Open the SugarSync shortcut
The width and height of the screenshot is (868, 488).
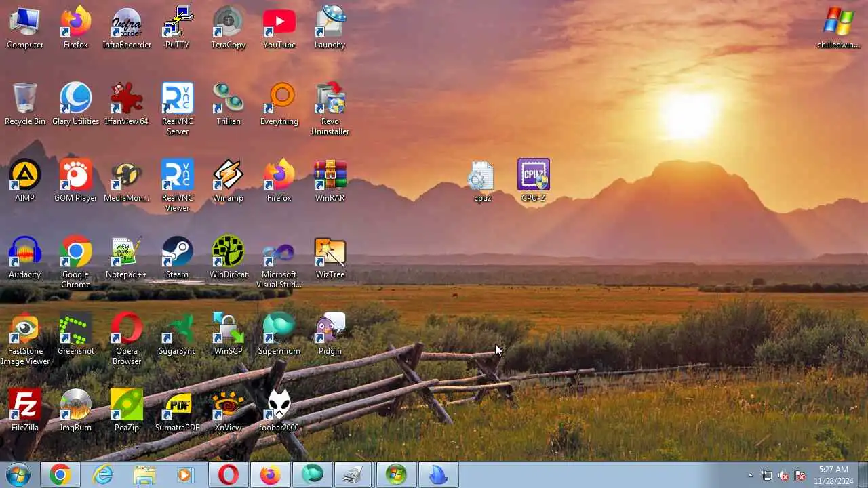[x=178, y=334]
